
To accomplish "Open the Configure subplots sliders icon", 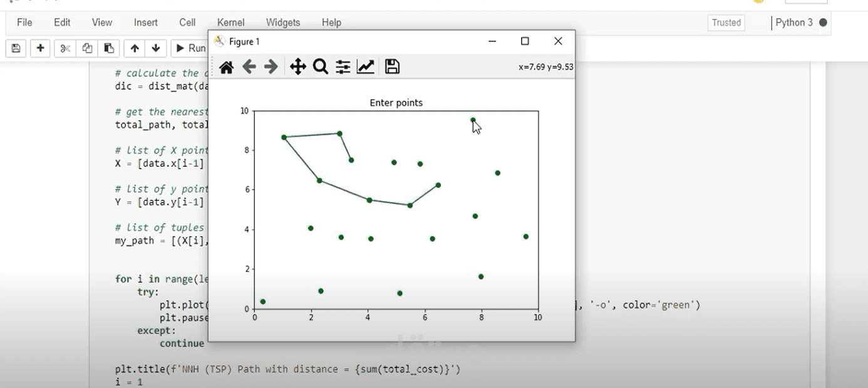I will [x=343, y=66].
